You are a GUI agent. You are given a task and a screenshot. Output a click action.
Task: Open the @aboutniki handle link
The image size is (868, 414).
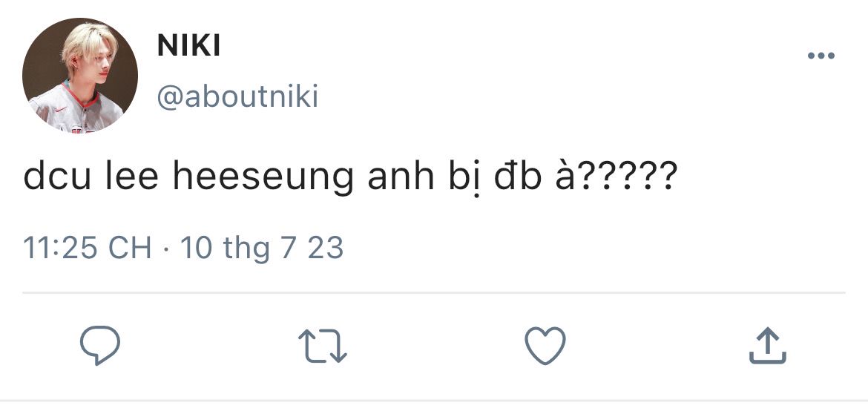tap(237, 96)
